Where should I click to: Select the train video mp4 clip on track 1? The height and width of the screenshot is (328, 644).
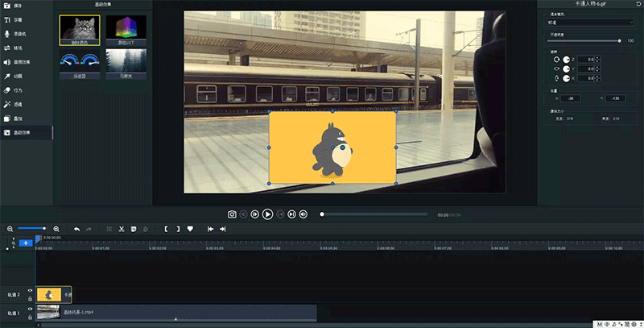[176, 313]
